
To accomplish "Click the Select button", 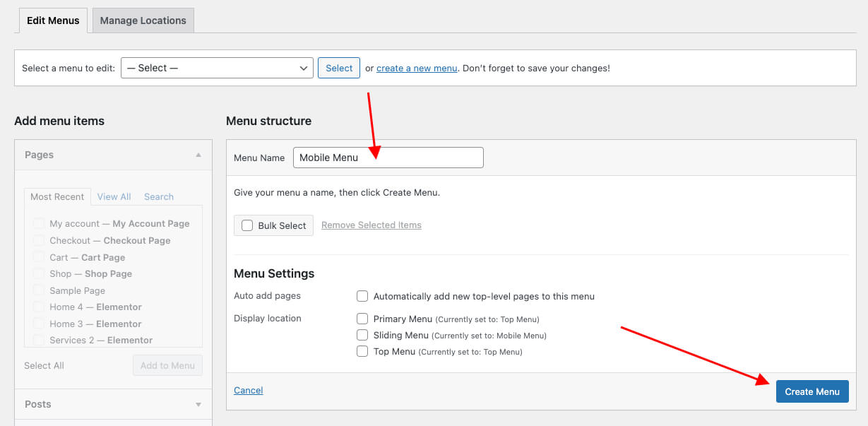I will point(339,68).
